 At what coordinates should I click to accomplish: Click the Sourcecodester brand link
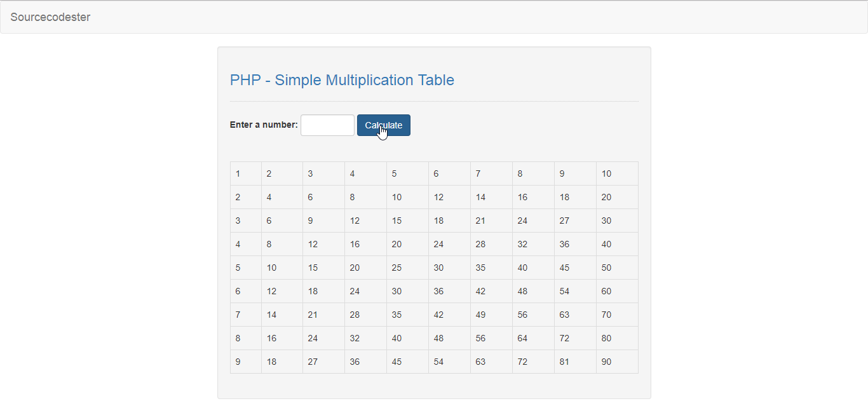tap(50, 17)
